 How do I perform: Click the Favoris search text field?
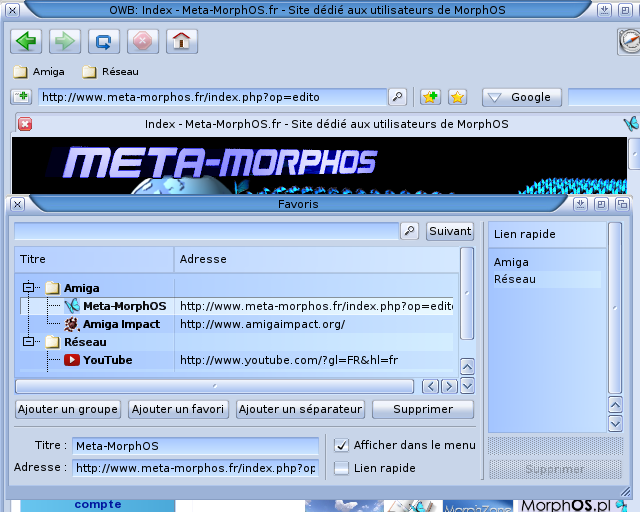pos(207,231)
